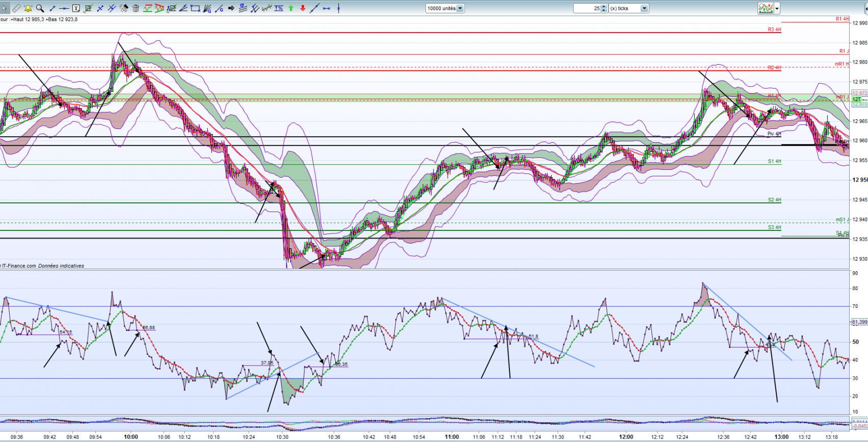Image resolution: width=868 pixels, height=442 pixels.
Task: Click the R1 J resistance label
Action: point(845,51)
